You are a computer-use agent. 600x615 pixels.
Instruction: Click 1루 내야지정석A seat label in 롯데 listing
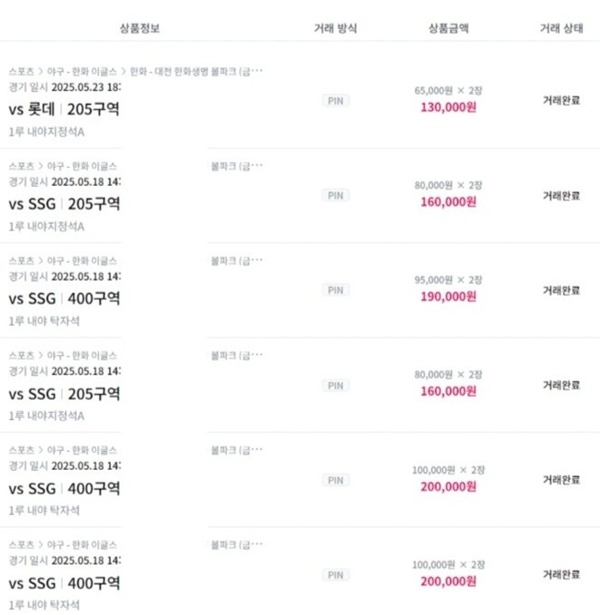(46, 132)
